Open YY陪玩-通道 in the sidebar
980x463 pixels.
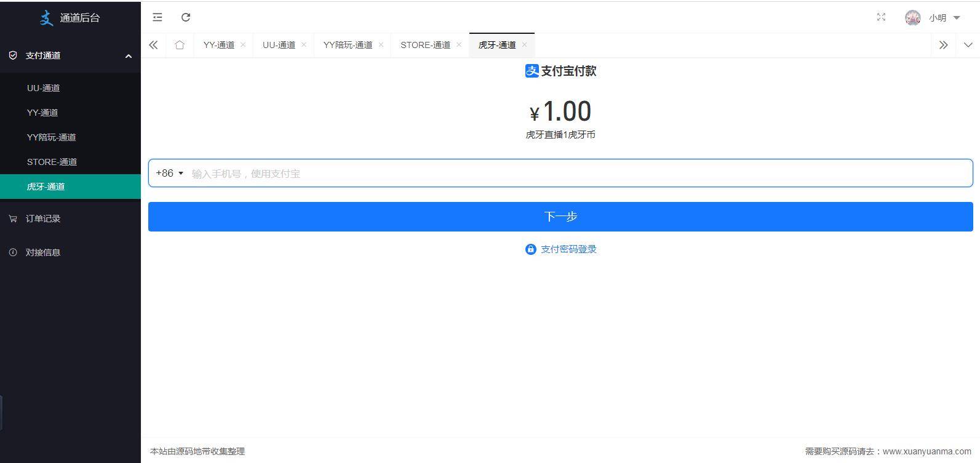point(70,137)
